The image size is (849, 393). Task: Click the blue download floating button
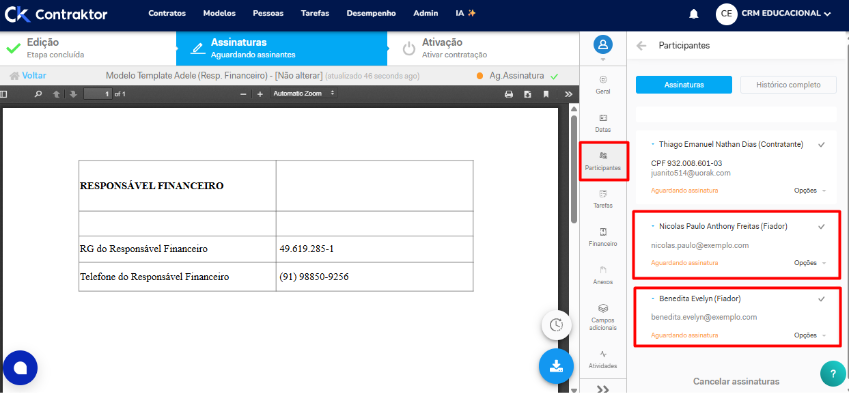(556, 366)
